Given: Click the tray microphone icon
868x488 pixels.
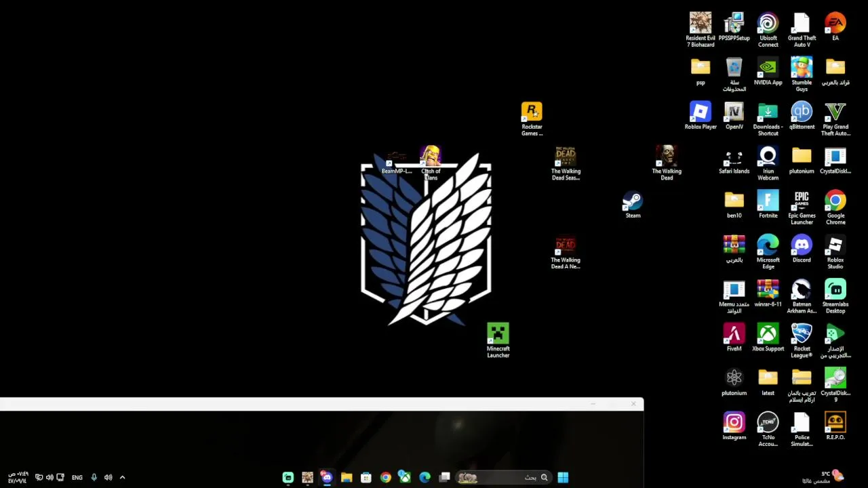Looking at the screenshot, I should [x=94, y=477].
